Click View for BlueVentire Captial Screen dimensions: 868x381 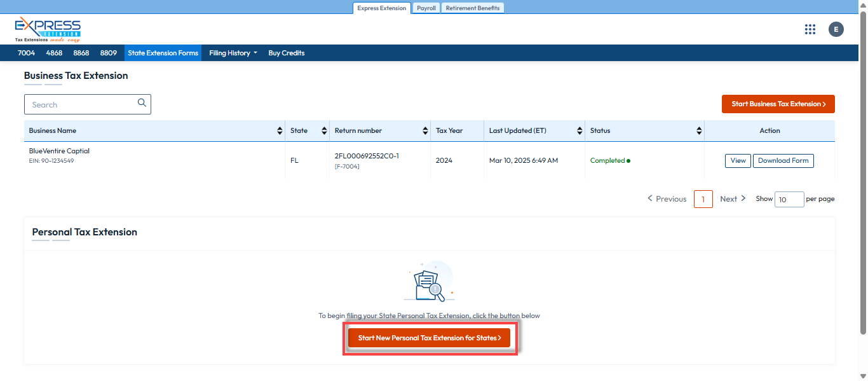pos(738,160)
